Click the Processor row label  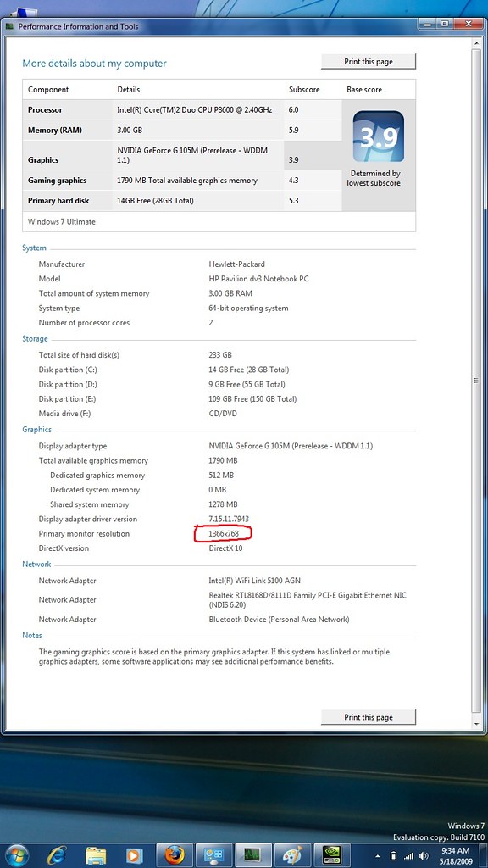(45, 109)
